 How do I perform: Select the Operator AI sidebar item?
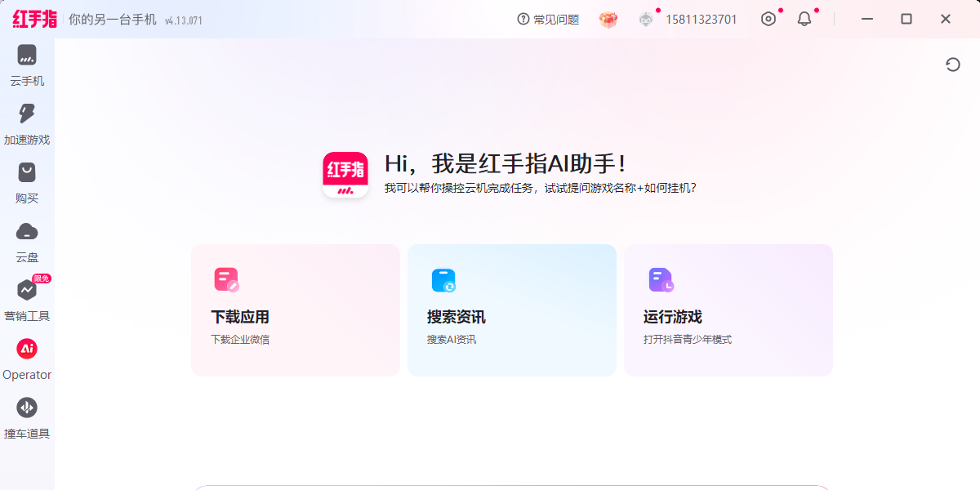tap(27, 360)
